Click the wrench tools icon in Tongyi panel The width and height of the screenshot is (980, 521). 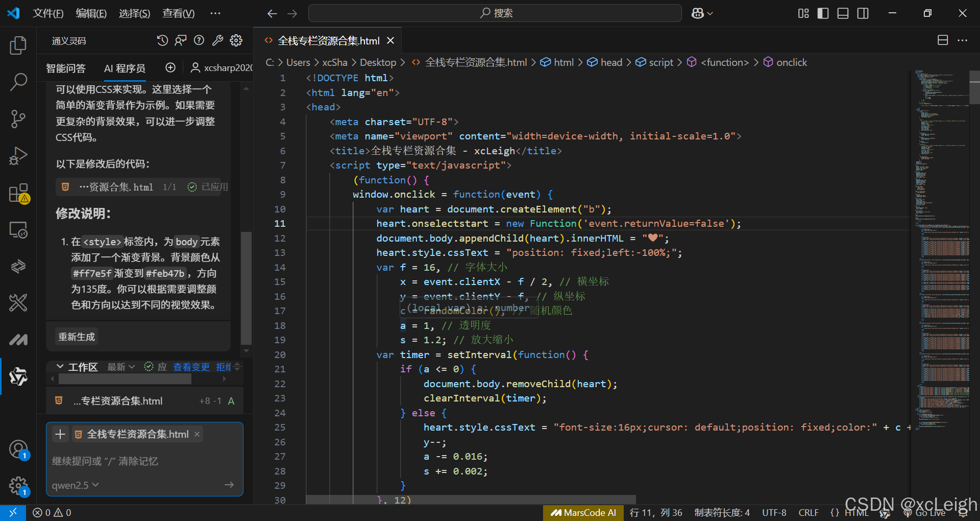[217, 40]
